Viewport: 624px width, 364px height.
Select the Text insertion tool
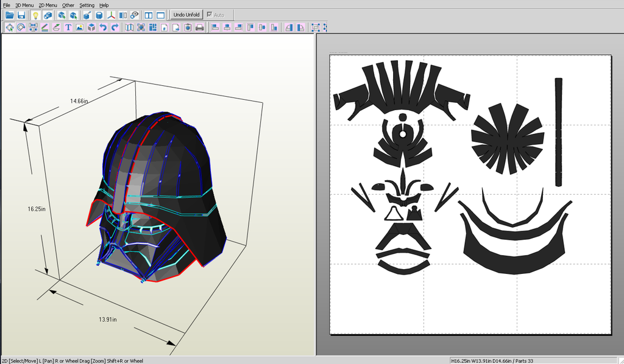(68, 27)
